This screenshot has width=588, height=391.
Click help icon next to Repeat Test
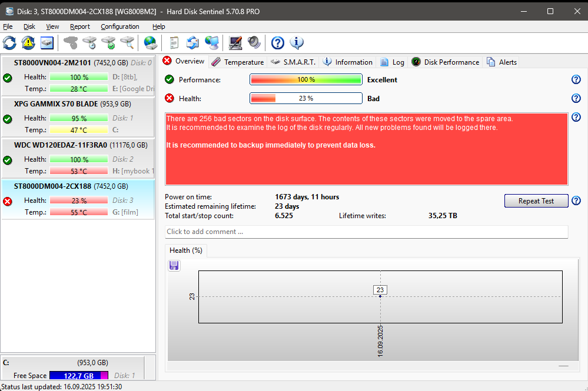pyautogui.click(x=576, y=200)
